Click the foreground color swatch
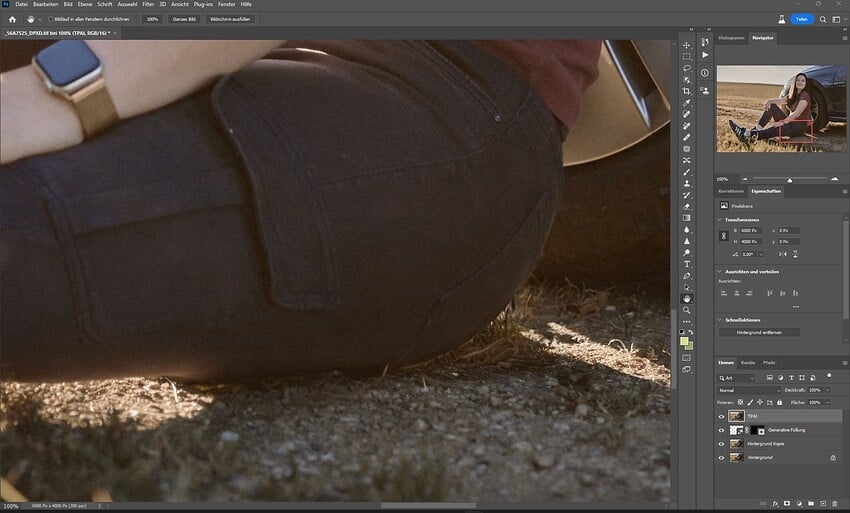The height and width of the screenshot is (513, 850). pos(685,342)
